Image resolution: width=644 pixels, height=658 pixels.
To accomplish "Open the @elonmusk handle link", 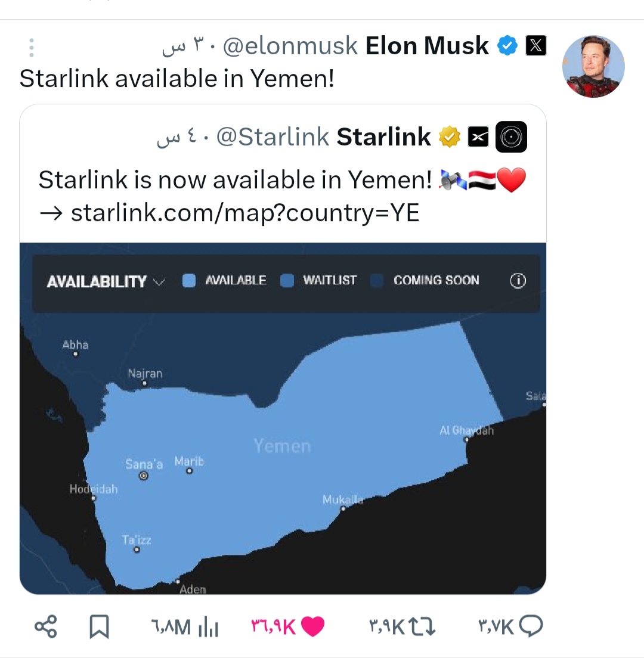I will click(290, 46).
